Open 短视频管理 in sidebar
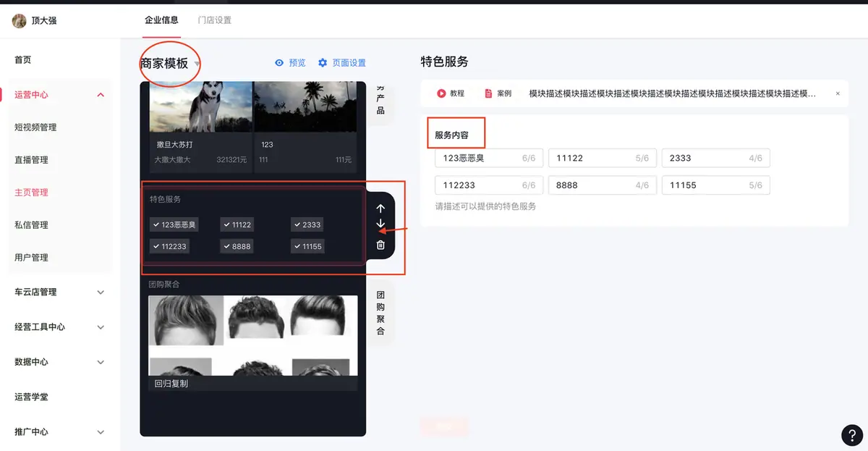The width and height of the screenshot is (868, 451). pyautogui.click(x=35, y=127)
